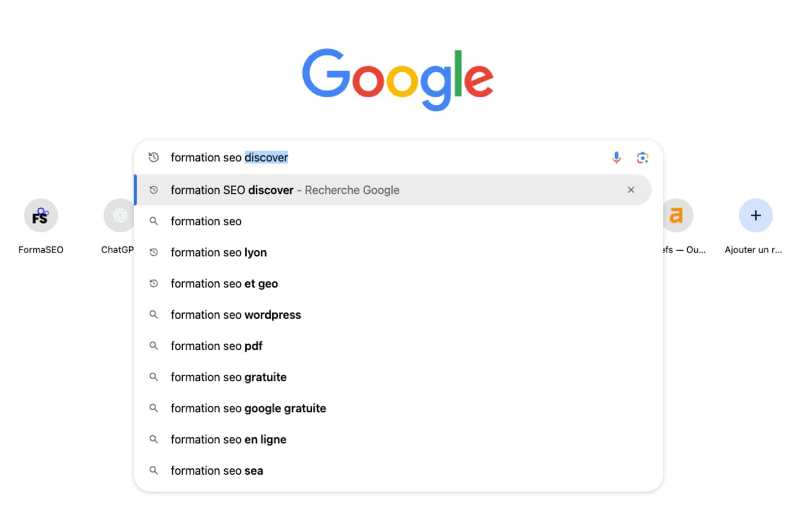Click inside the search input field

point(375,157)
